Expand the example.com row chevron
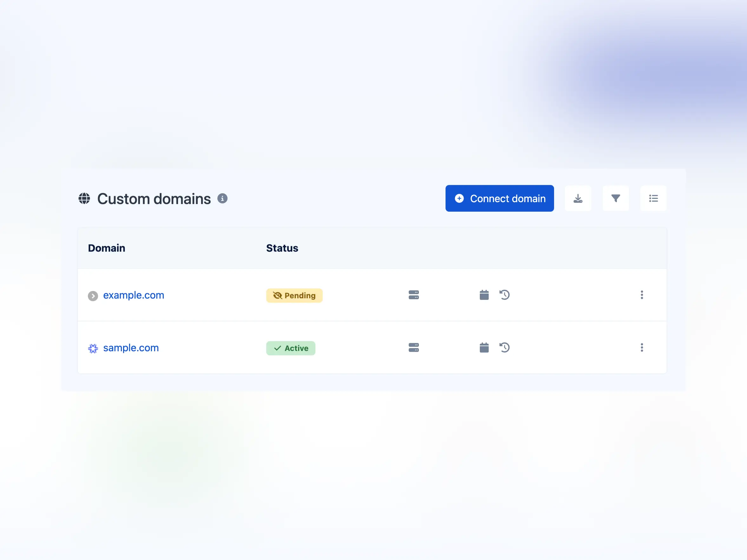This screenshot has width=747, height=560. (x=93, y=295)
